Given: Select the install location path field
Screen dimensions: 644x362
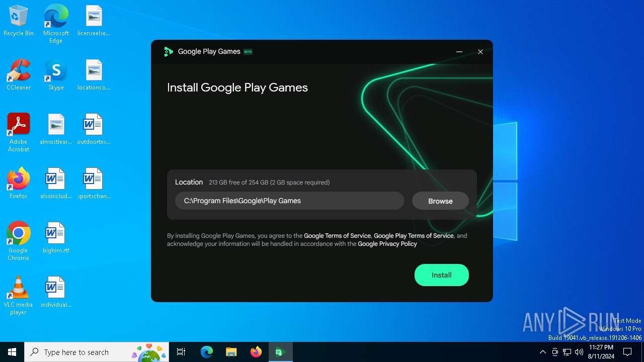Looking at the screenshot, I should point(289,201).
